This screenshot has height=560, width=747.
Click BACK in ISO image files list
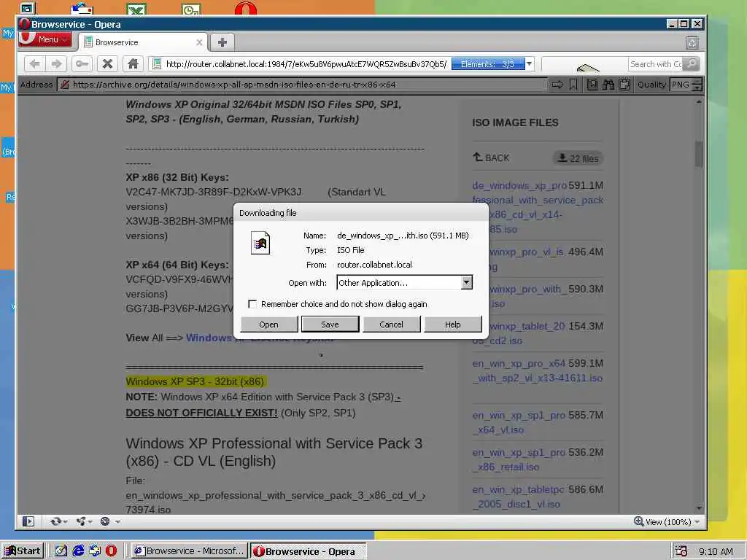coord(491,157)
